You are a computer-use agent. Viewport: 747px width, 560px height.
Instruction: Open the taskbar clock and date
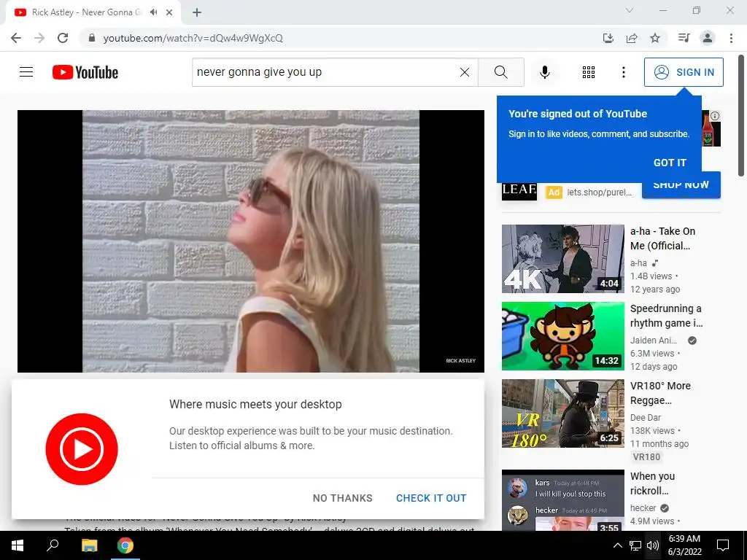tap(684, 545)
